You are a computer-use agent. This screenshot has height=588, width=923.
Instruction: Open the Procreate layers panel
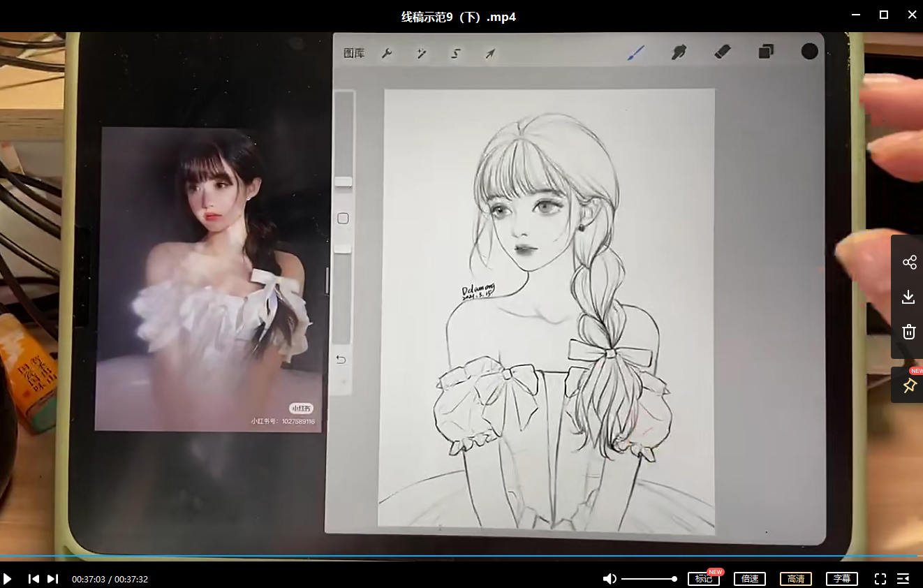coord(766,52)
